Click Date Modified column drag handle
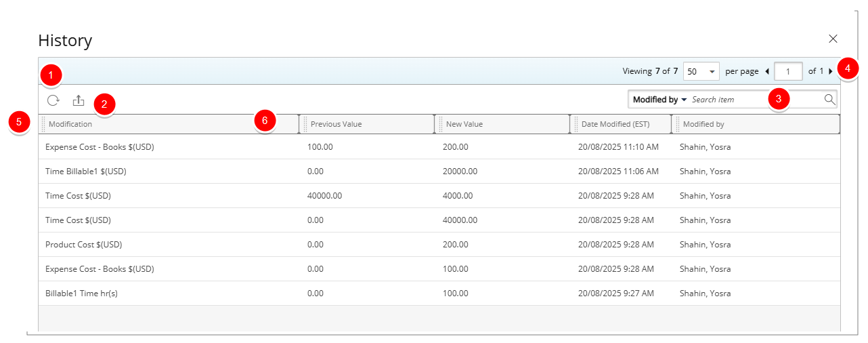Viewport: 868px width, 343px height. [576, 124]
